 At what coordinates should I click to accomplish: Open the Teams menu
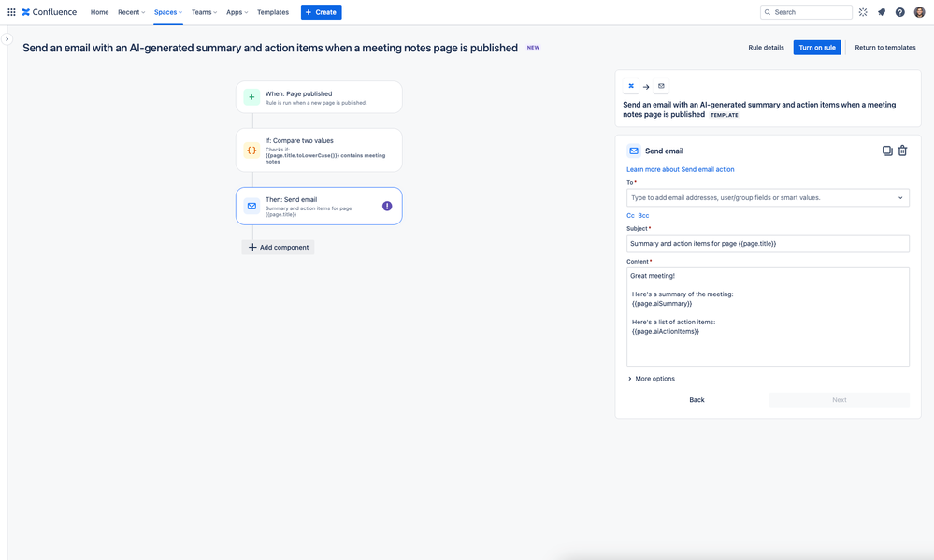[x=205, y=12]
